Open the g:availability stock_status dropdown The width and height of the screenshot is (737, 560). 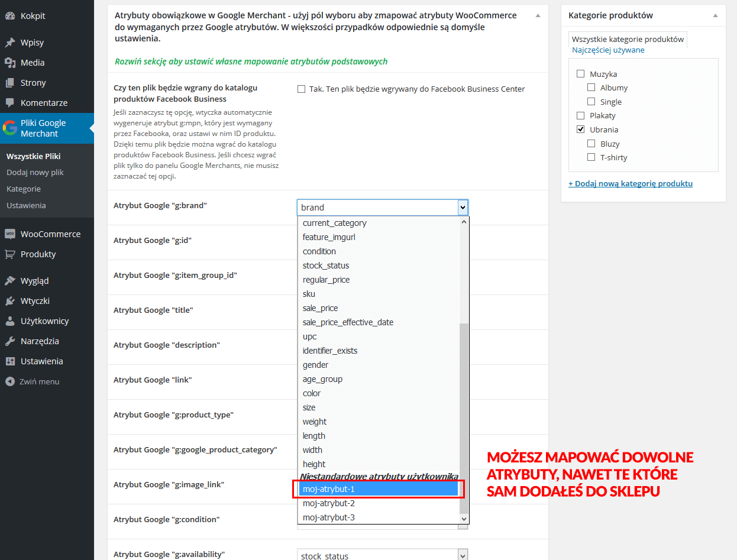click(x=382, y=556)
